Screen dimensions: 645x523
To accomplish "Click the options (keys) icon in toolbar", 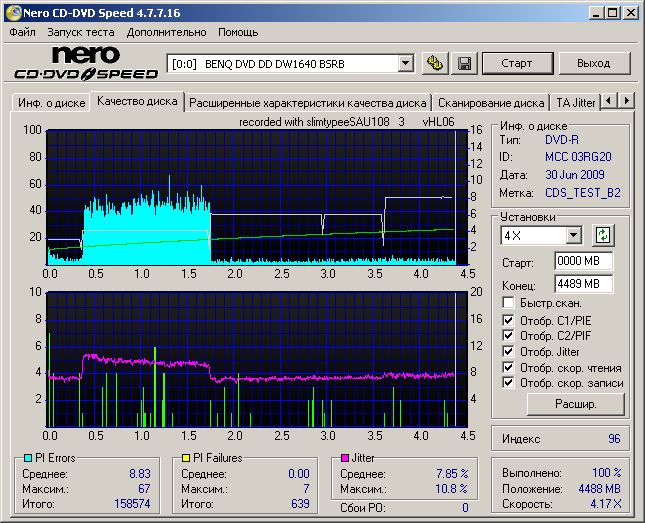I will pyautogui.click(x=434, y=63).
